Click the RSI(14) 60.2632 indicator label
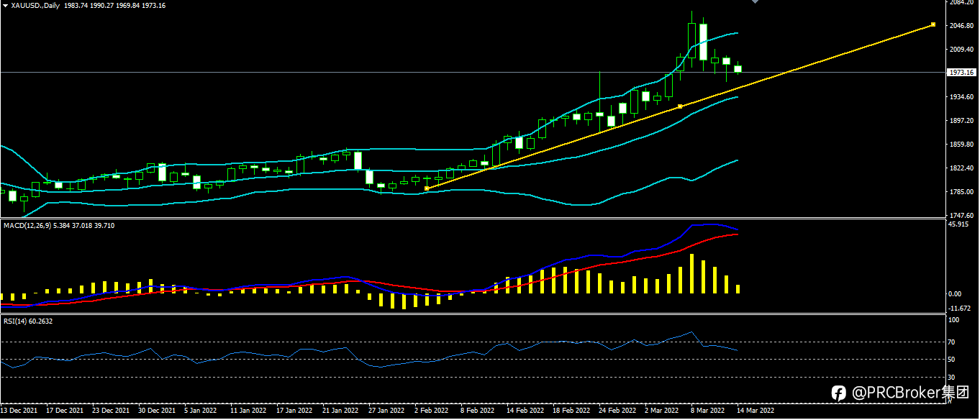Image resolution: width=980 pixels, height=420 pixels. pos(28,321)
